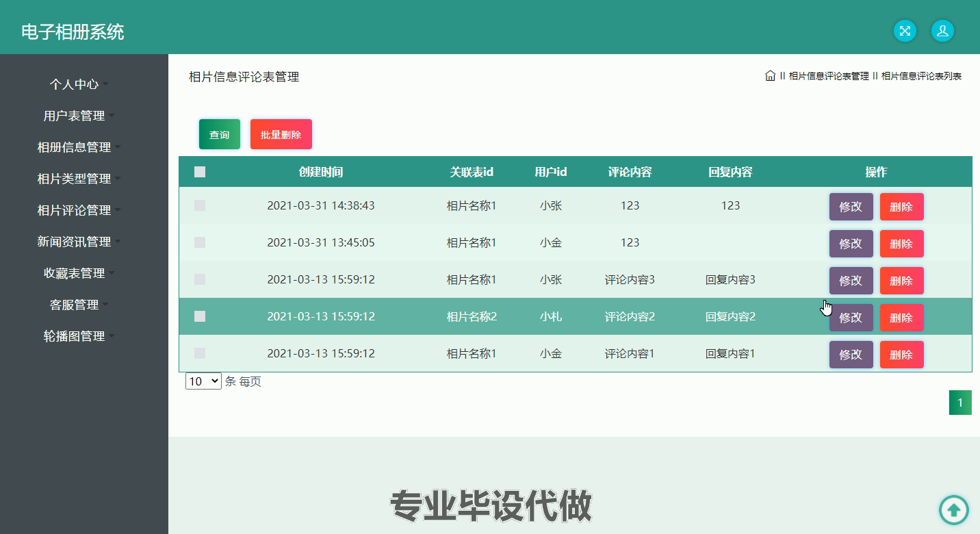
Task: Click the green 查询 button
Action: (220, 134)
